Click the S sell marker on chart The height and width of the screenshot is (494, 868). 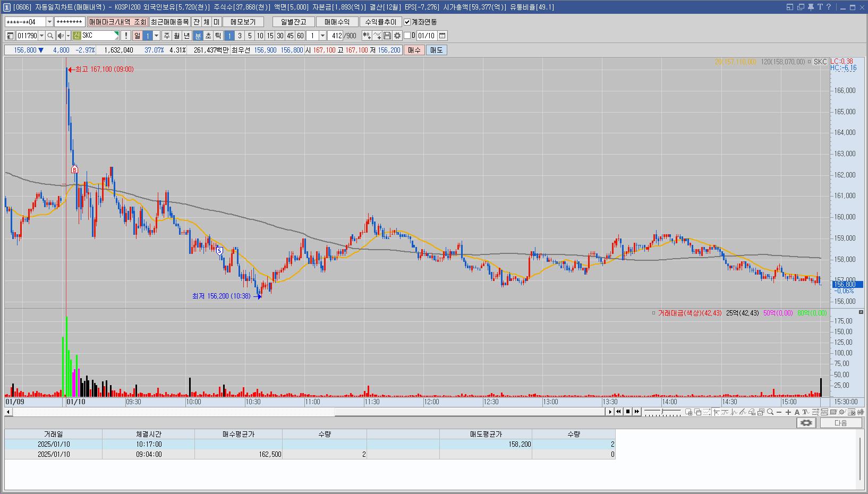tap(219, 250)
